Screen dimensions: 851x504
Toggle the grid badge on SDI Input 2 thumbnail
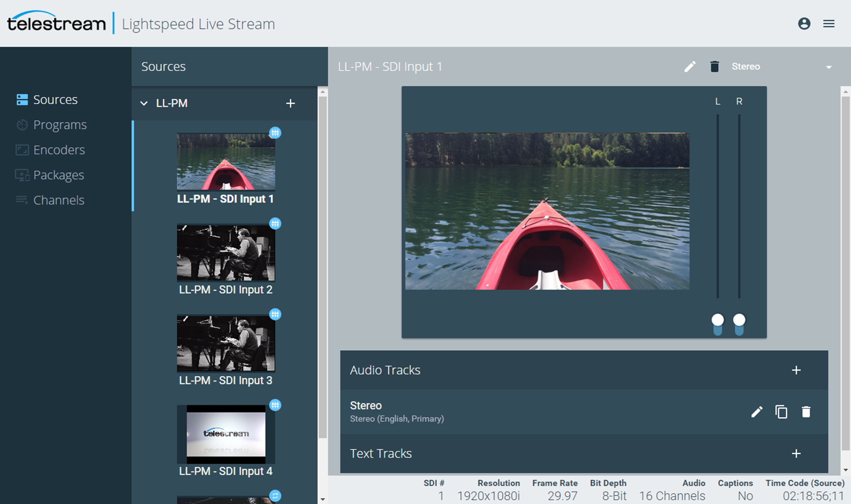click(x=276, y=224)
